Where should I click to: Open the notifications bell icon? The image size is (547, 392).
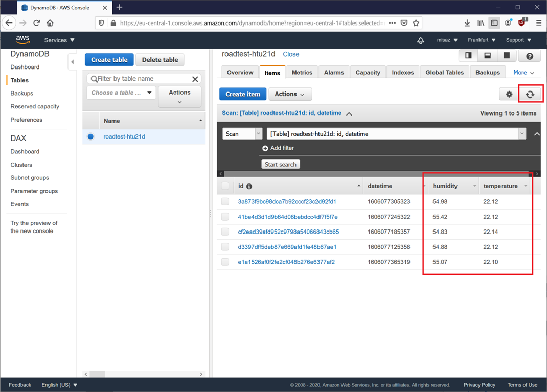point(421,40)
